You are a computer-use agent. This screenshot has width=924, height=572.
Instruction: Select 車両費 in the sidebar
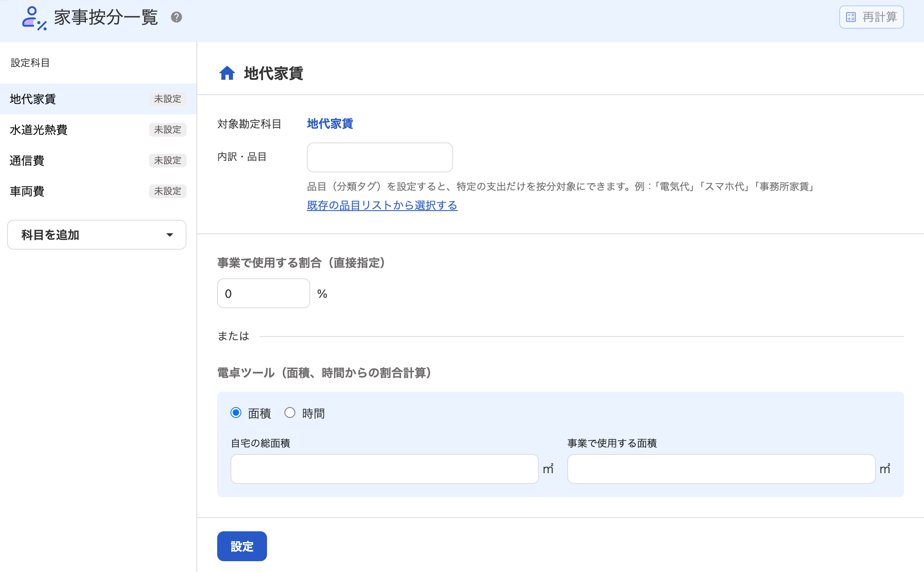tap(98, 191)
